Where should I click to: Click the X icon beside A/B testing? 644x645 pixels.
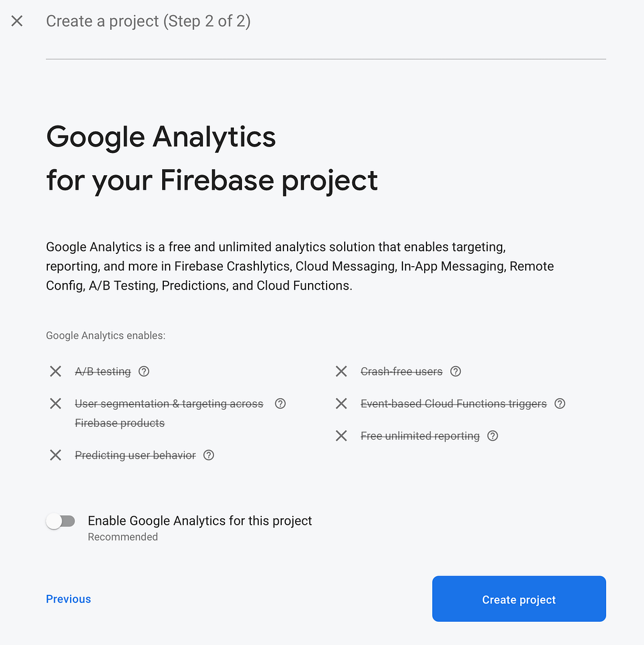pyautogui.click(x=55, y=371)
